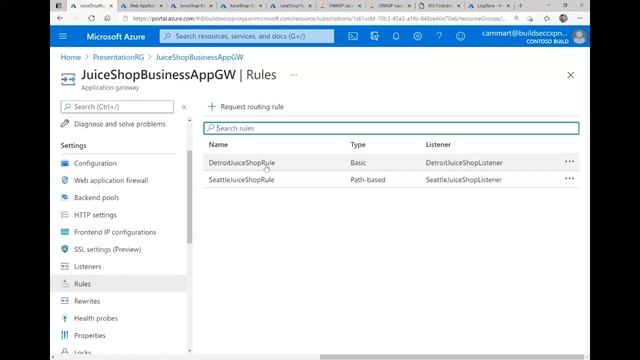Click the horizontal scrollbar at the page bottom

click(x=452, y=357)
